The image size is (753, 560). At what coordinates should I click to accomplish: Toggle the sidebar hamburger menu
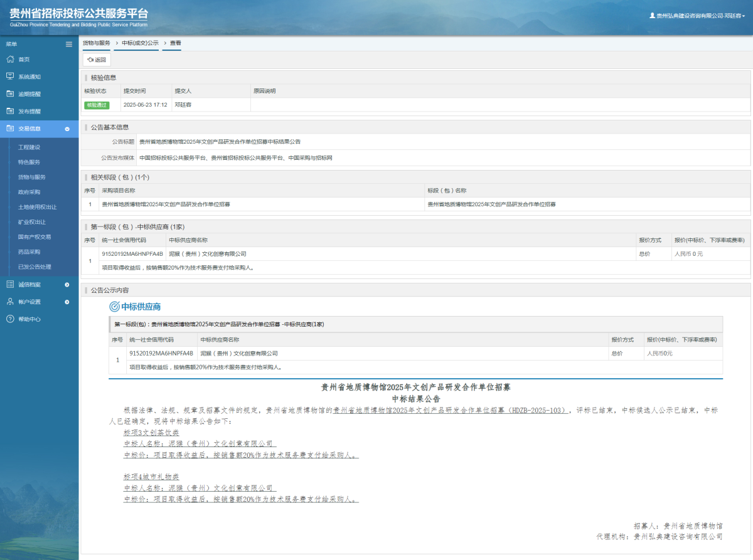tap(68, 44)
